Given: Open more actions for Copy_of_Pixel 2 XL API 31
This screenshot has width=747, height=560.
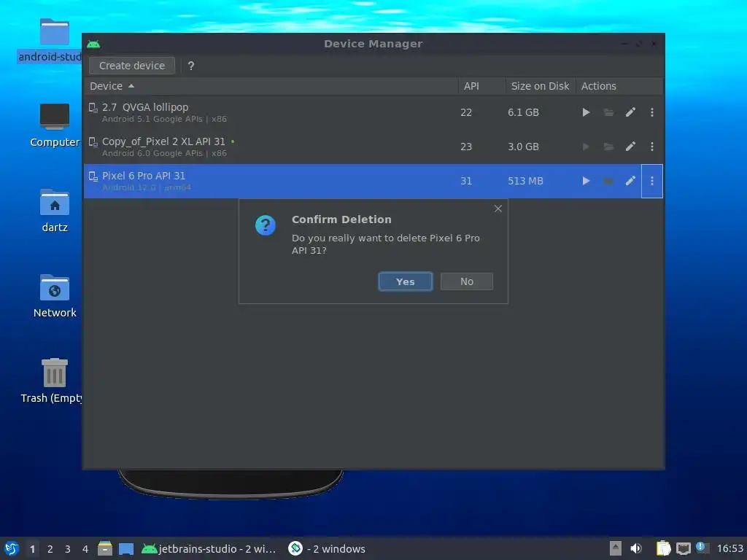Looking at the screenshot, I should (x=652, y=147).
